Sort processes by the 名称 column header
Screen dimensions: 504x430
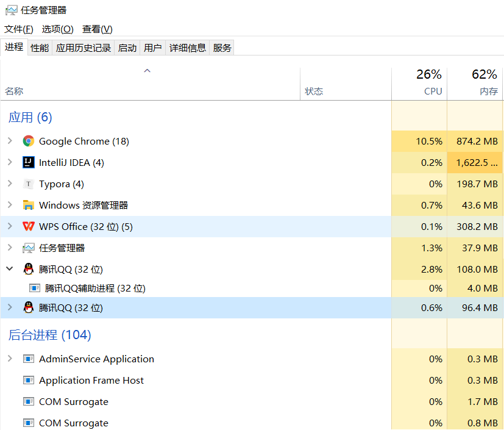150,84
